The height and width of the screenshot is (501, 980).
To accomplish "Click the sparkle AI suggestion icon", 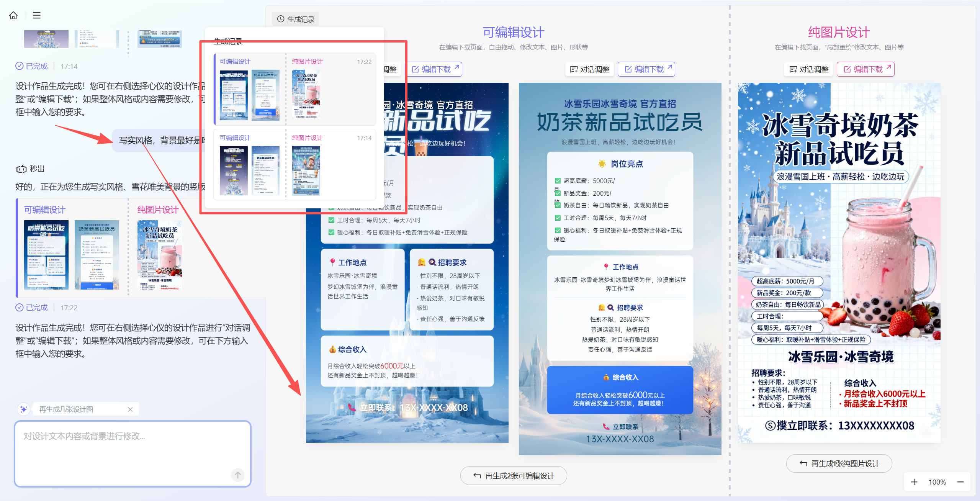I will point(23,409).
